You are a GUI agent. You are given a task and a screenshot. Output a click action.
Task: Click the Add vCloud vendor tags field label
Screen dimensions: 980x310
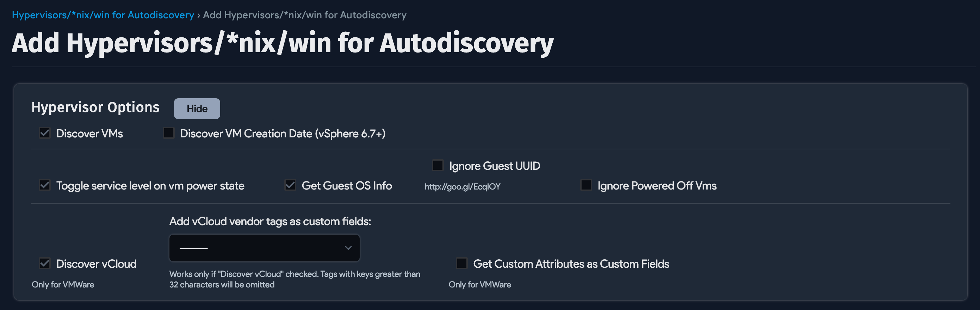point(271,221)
